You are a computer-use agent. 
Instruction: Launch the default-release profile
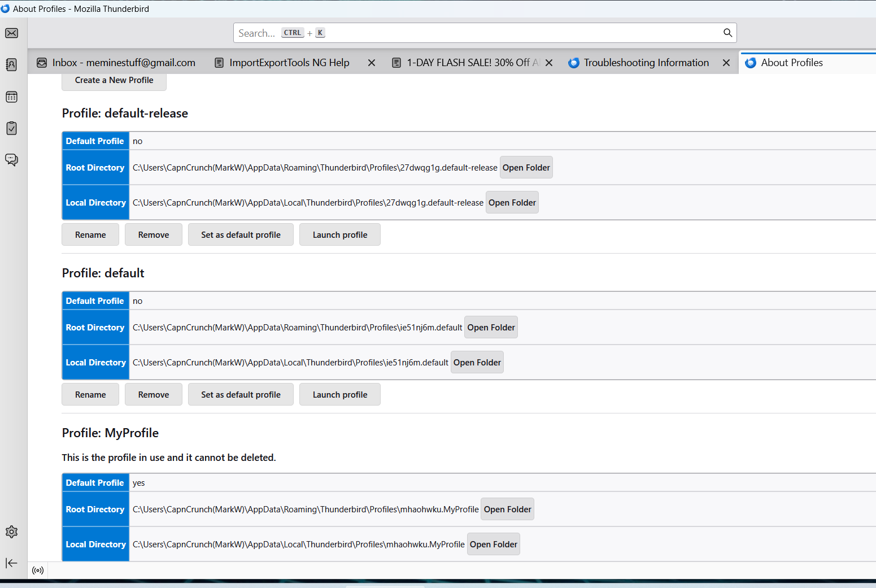pyautogui.click(x=340, y=235)
